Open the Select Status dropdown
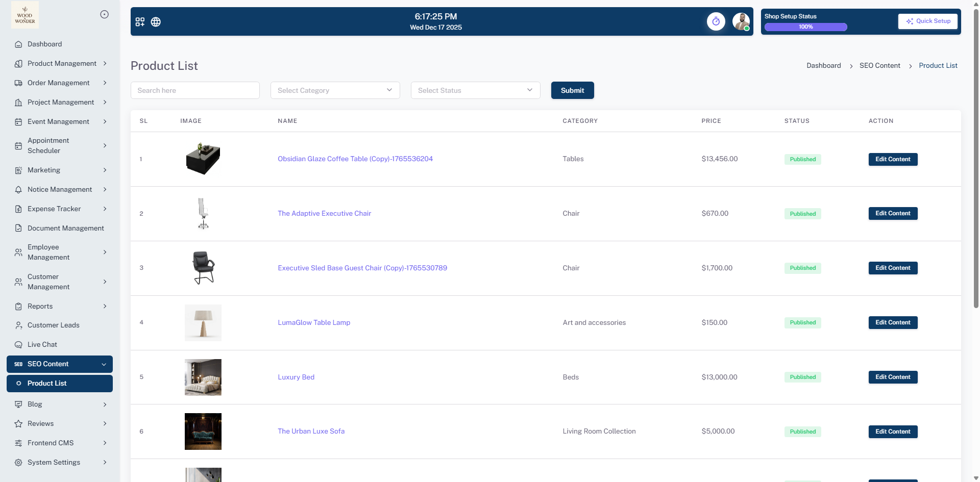980x482 pixels. (475, 90)
